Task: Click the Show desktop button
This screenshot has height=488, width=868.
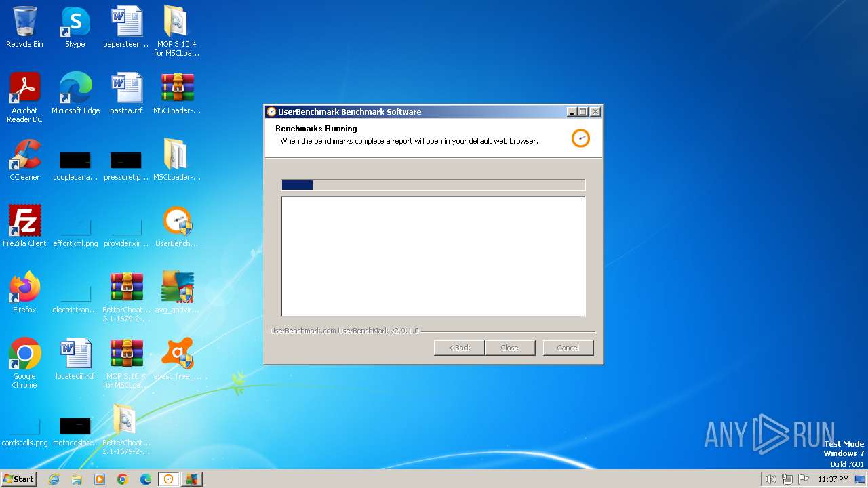Action: [861, 479]
